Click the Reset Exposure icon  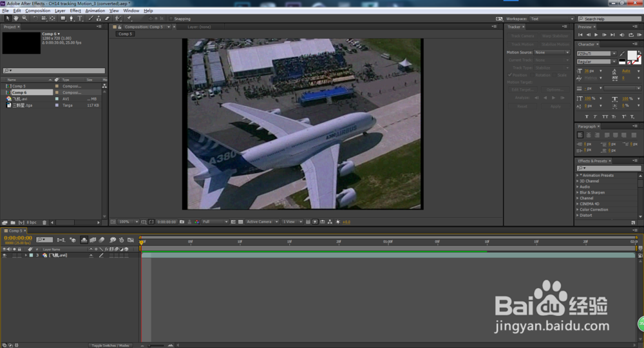click(x=338, y=222)
